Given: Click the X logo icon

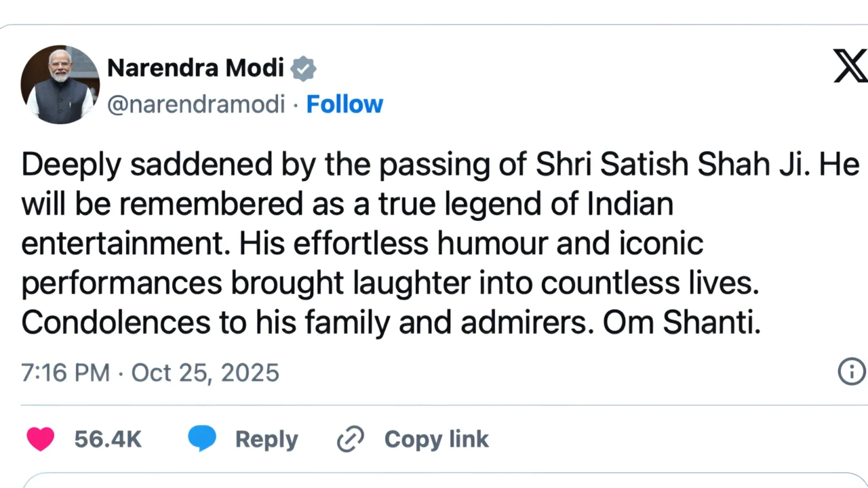Looking at the screenshot, I should [x=850, y=66].
